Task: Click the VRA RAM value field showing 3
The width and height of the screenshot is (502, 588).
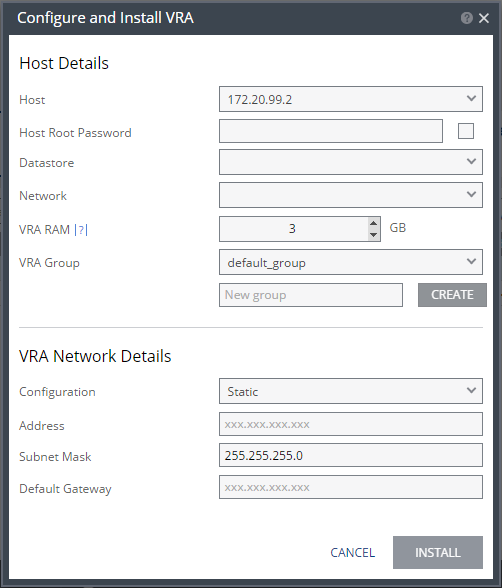Action: (x=294, y=229)
